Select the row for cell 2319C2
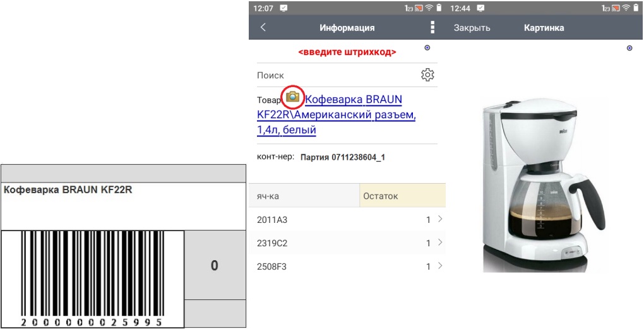Image resolution: width=644 pixels, height=329 pixels. click(347, 243)
